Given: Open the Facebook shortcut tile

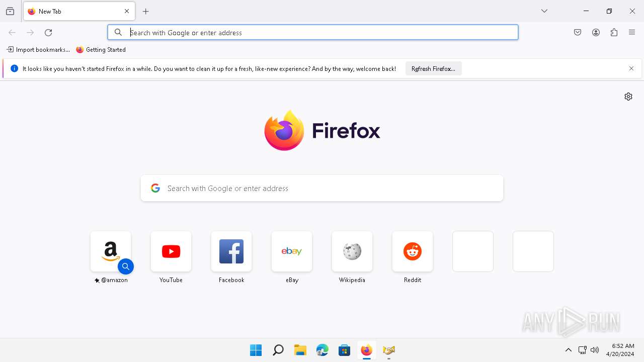Looking at the screenshot, I should [x=231, y=251].
